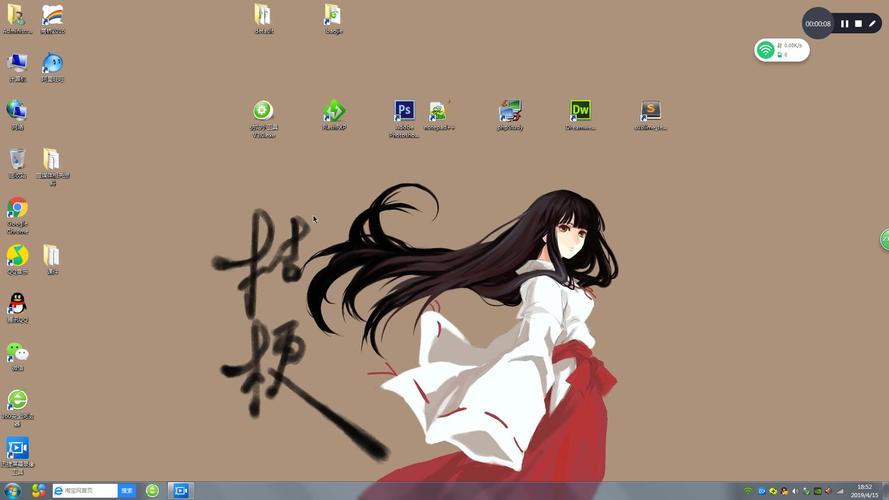Open the taskbar clock showing 18:52
Screen dimensions: 889x500
865,491
